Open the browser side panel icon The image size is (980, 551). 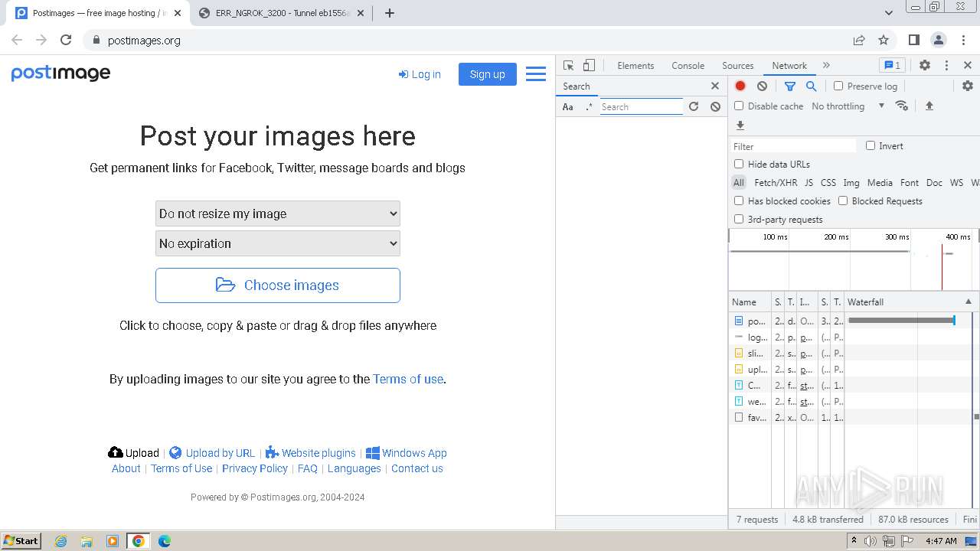tap(914, 40)
